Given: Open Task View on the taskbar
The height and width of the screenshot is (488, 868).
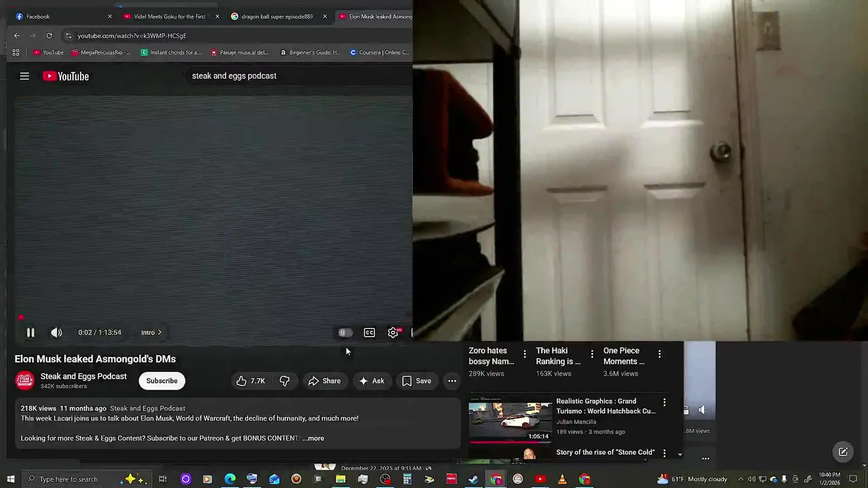Looking at the screenshot, I should [163, 479].
